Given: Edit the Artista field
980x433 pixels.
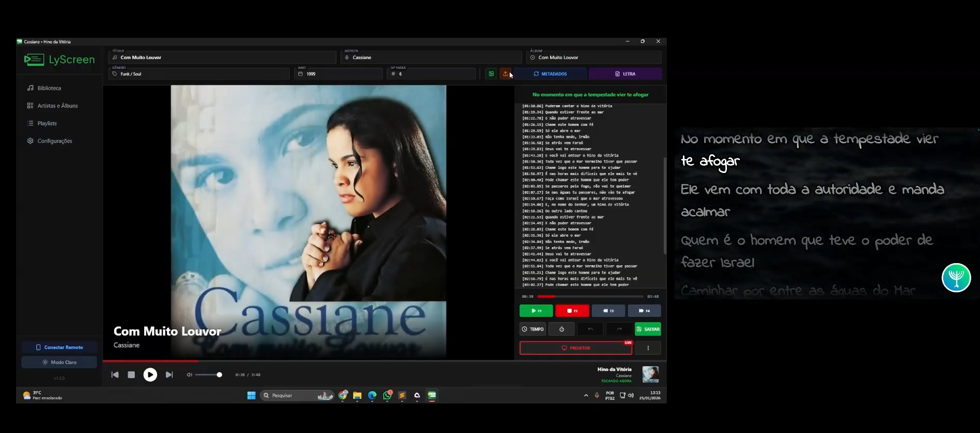Looking at the screenshot, I should [431, 57].
